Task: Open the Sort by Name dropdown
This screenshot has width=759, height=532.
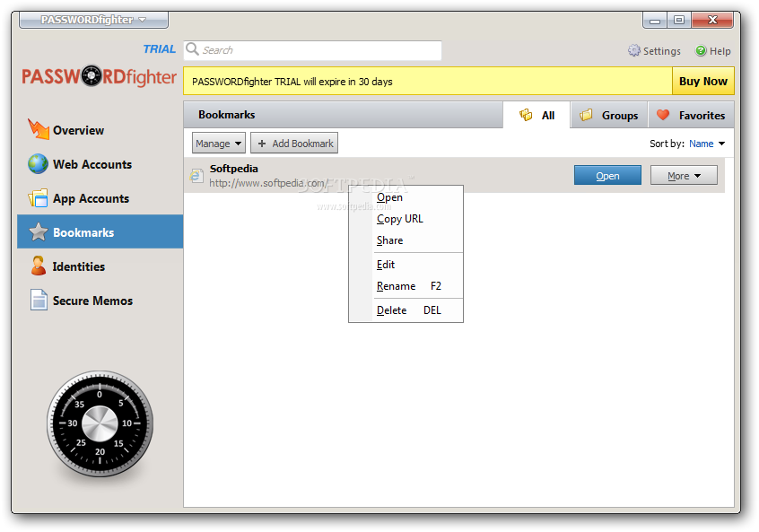Action: coord(707,144)
